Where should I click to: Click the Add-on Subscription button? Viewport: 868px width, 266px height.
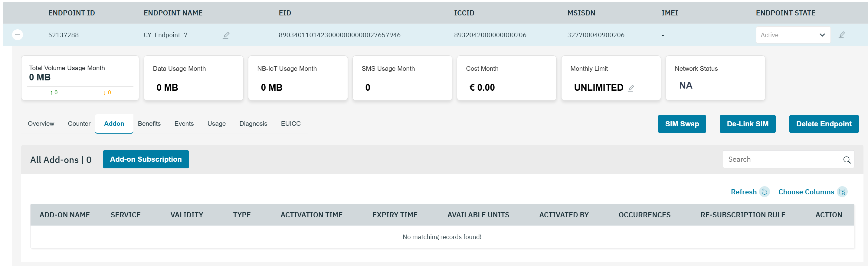146,159
